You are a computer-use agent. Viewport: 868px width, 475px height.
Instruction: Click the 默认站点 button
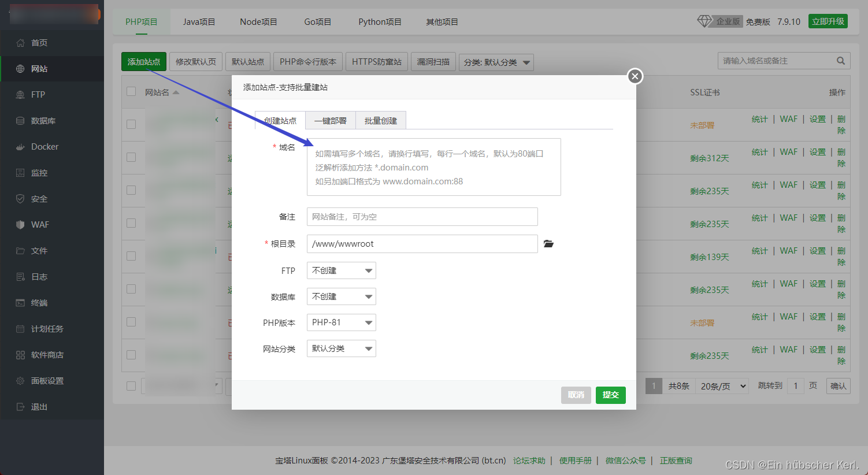[x=248, y=62]
